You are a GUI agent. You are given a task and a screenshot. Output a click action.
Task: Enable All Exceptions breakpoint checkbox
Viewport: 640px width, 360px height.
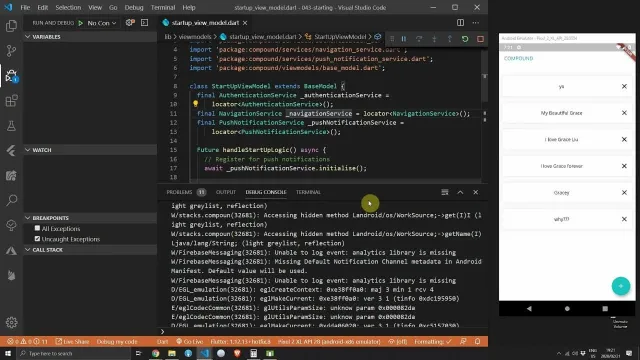(38, 228)
